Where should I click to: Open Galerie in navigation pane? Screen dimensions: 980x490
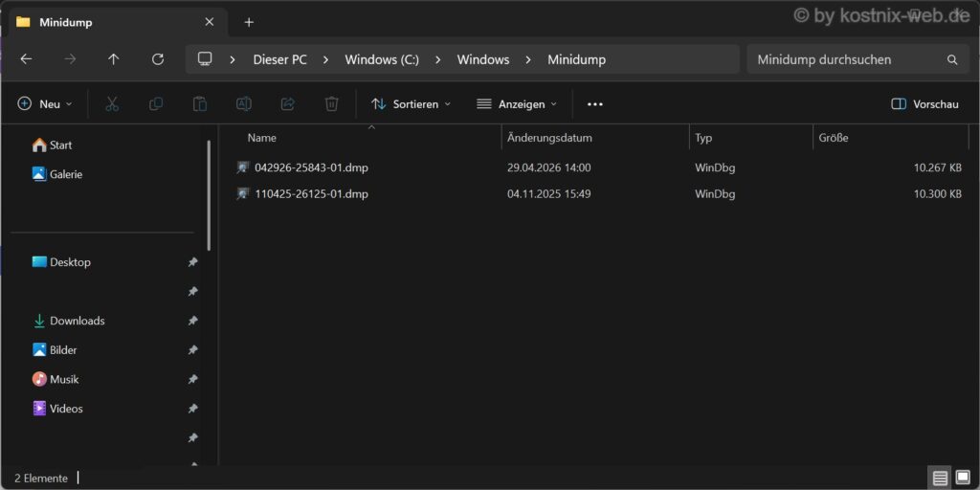click(56, 174)
